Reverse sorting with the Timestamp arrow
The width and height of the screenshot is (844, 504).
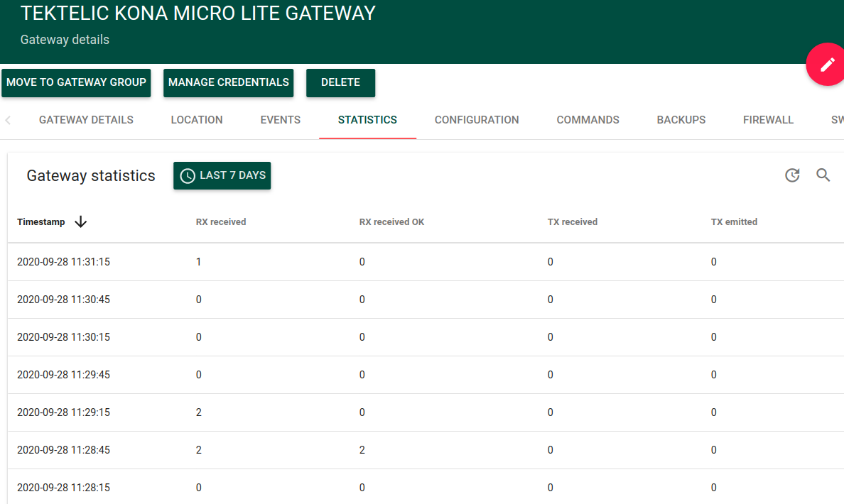80,221
